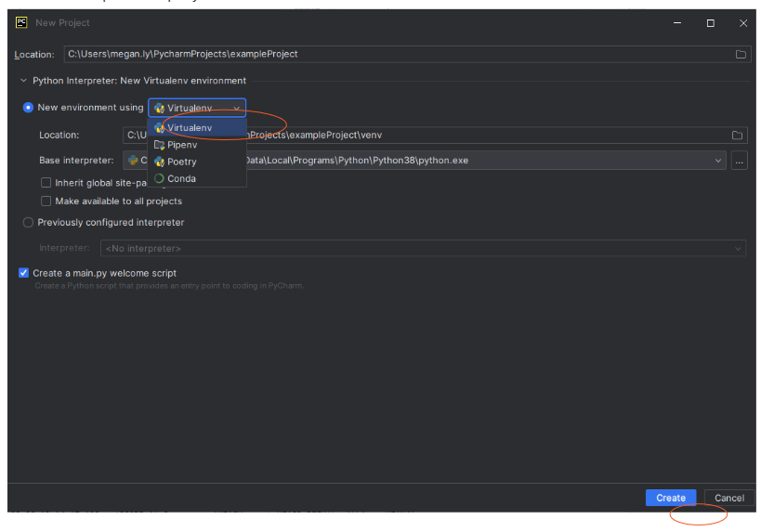The width and height of the screenshot is (761, 532).
Task: Maximize the New Project window
Action: [710, 23]
